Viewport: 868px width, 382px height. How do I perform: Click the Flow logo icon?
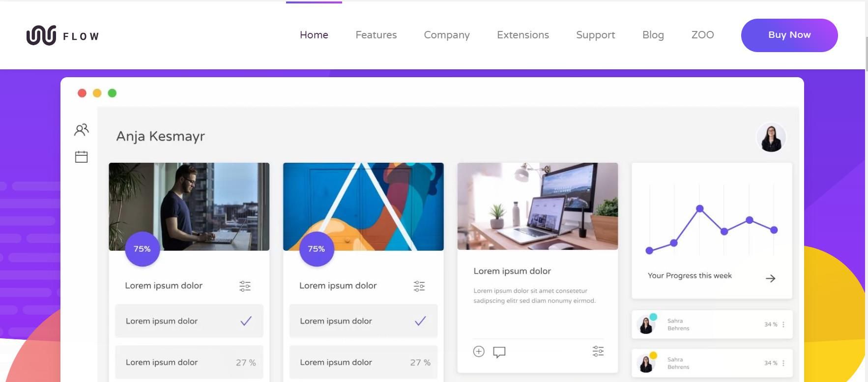coord(41,35)
